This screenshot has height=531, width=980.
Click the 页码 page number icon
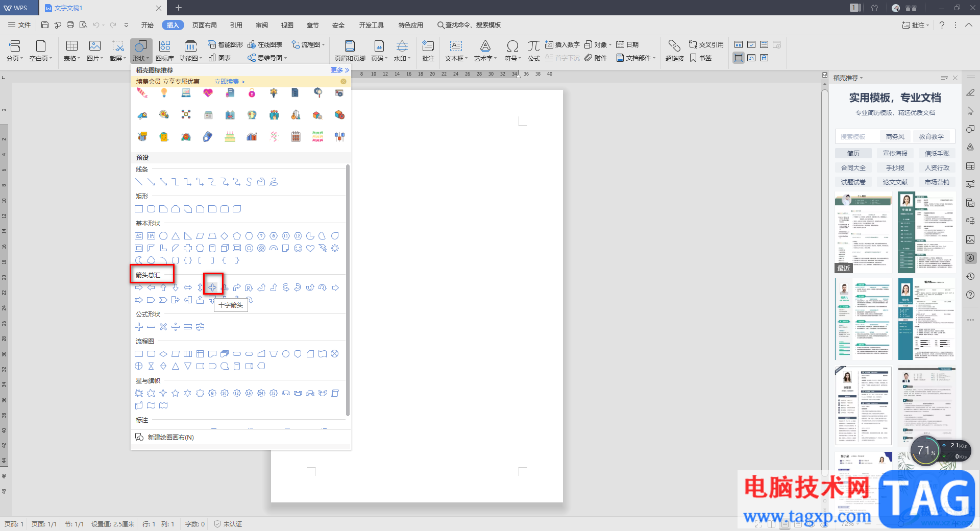coord(379,51)
